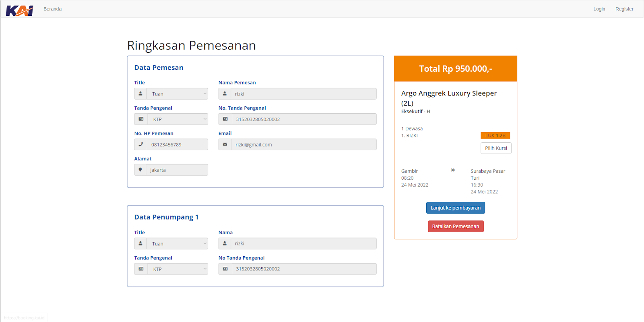Open the Register link
Screen dimensions: 644x322
pos(624,9)
